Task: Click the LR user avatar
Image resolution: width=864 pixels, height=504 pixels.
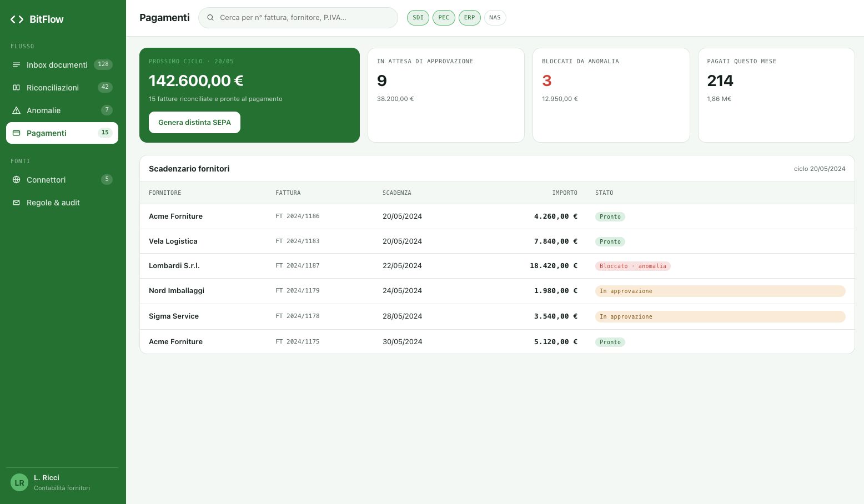Action: point(19,482)
